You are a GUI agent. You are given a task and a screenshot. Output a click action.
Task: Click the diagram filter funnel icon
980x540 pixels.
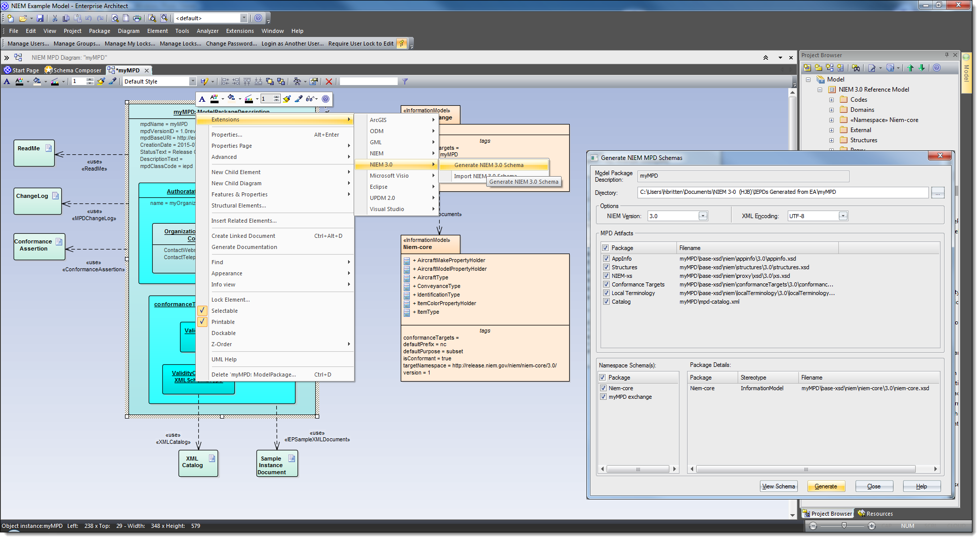click(x=405, y=81)
